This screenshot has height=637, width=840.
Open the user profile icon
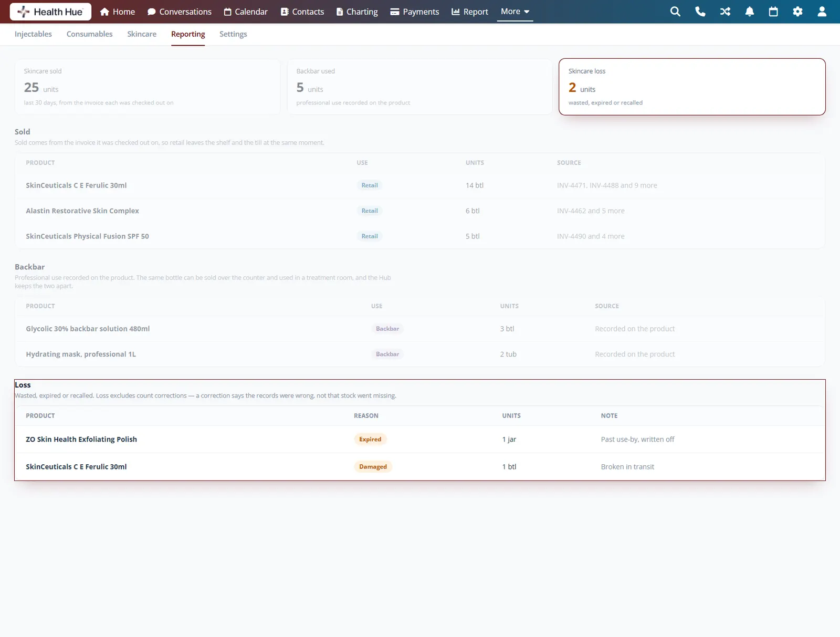(x=822, y=12)
